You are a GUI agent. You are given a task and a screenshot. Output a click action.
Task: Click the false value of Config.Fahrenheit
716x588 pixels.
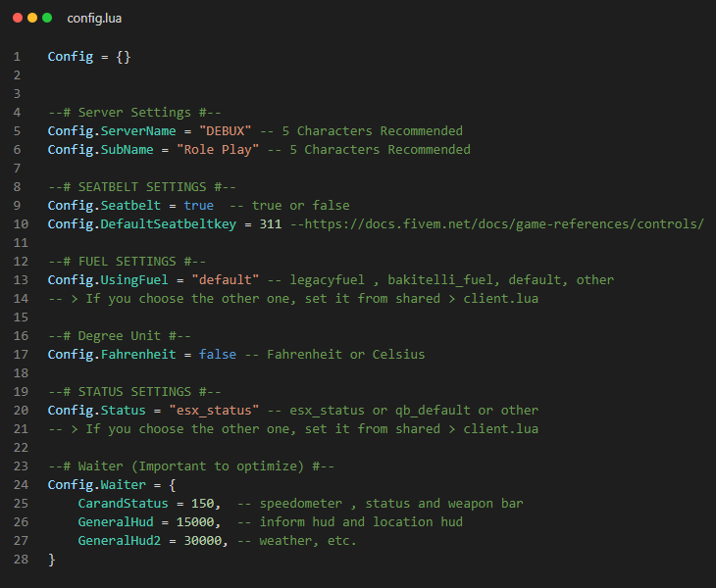[218, 355]
